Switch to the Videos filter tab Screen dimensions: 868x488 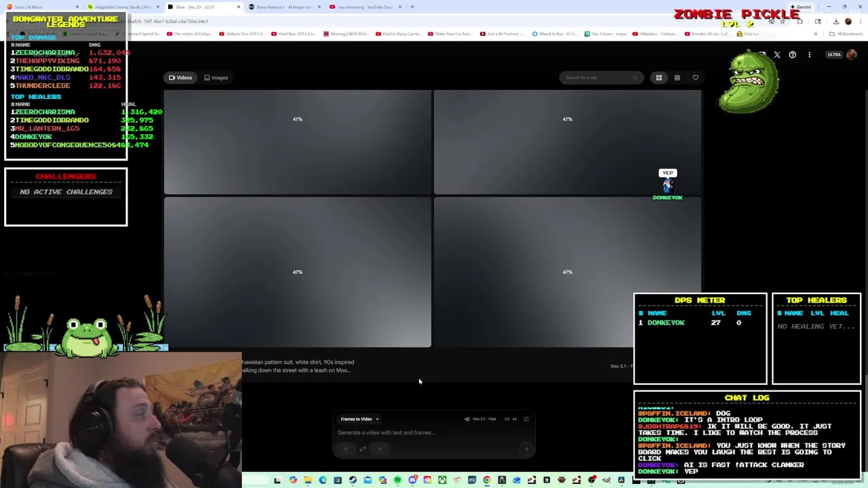[180, 77]
